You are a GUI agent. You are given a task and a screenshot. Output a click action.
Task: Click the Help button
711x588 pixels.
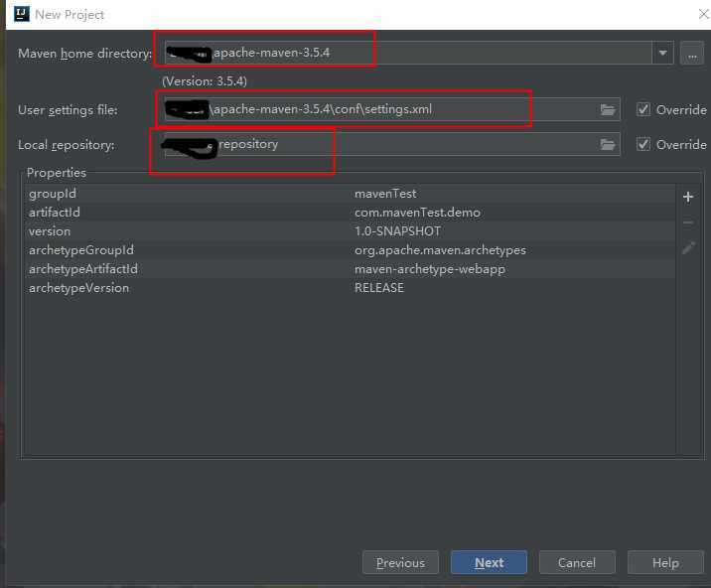pos(665,562)
